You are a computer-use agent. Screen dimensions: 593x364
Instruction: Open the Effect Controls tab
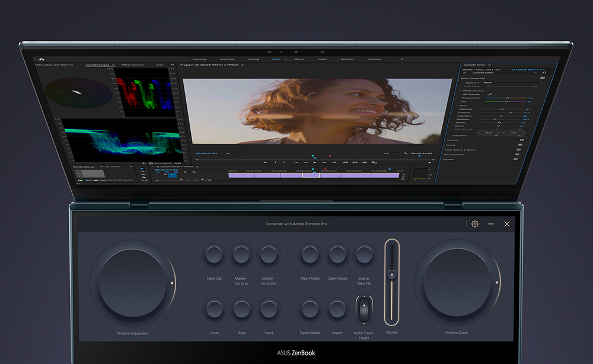[x=133, y=65]
